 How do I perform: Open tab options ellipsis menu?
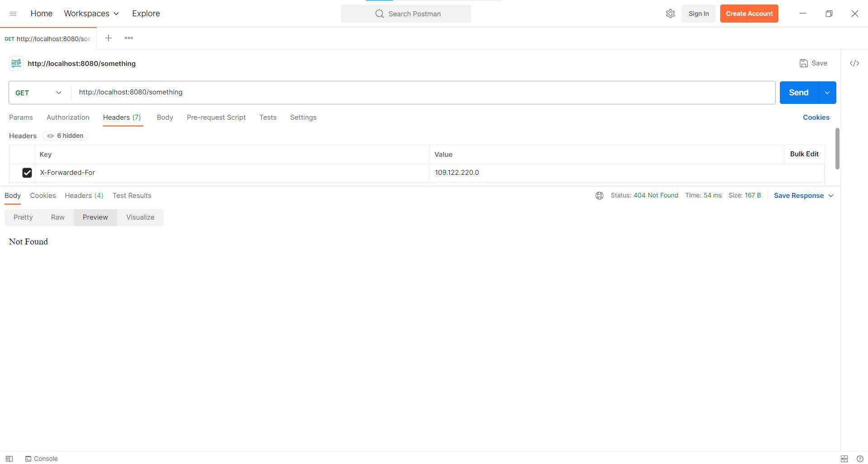129,38
